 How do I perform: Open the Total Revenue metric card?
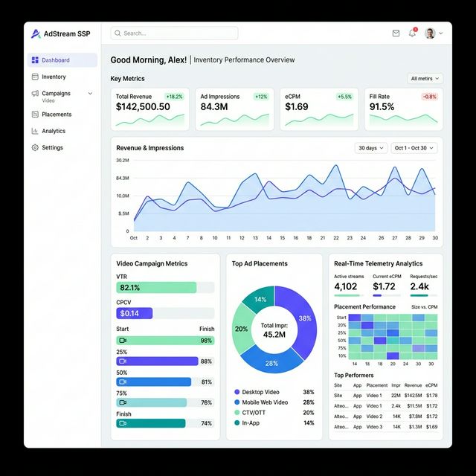point(150,109)
